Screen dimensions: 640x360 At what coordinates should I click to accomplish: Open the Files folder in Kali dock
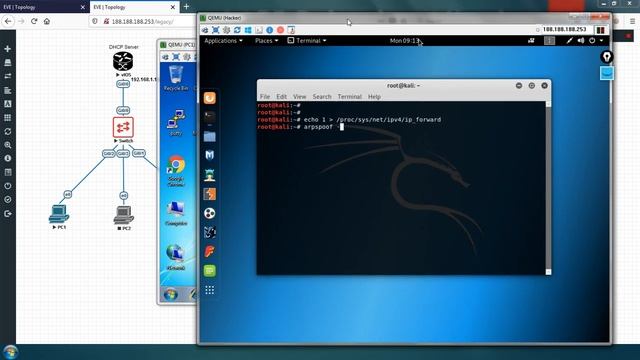click(x=209, y=136)
